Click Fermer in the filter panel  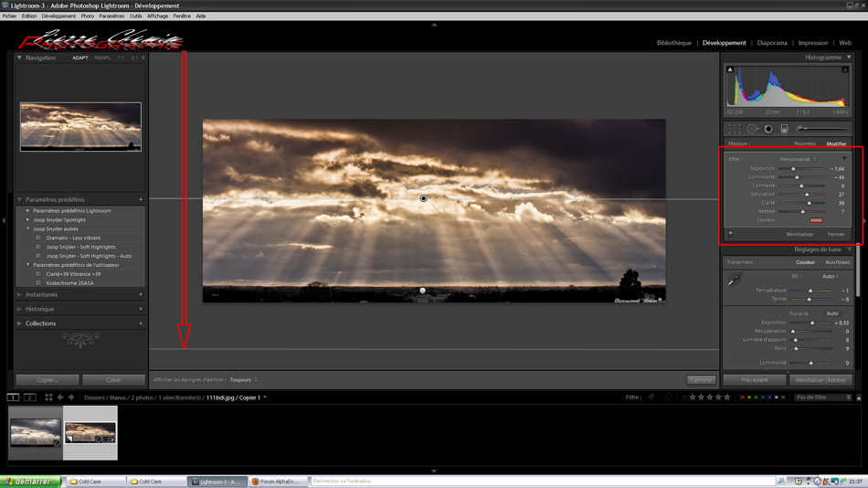836,234
